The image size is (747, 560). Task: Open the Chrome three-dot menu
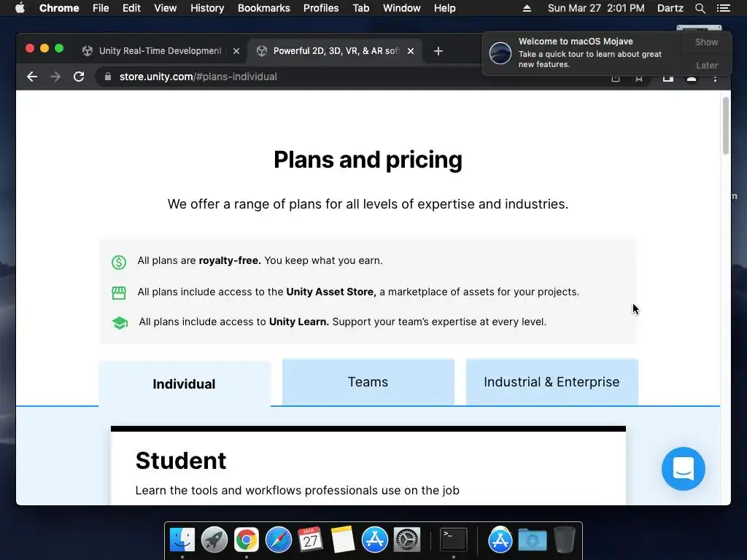coord(715,79)
